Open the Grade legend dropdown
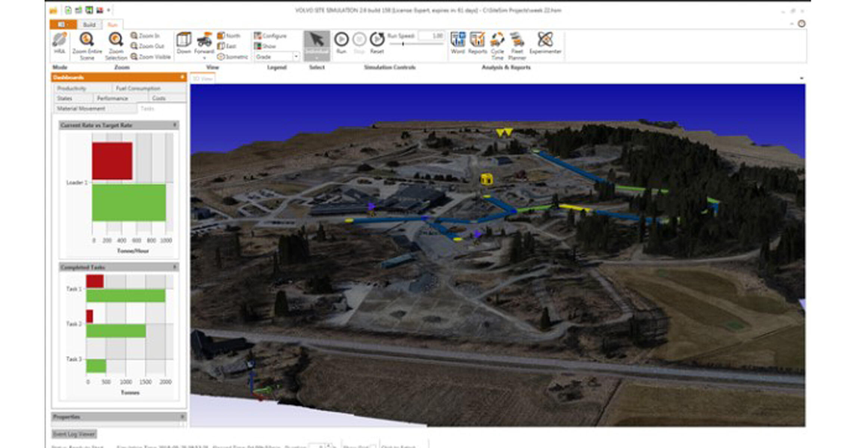Image resolution: width=868 pixels, height=448 pixels. click(296, 57)
